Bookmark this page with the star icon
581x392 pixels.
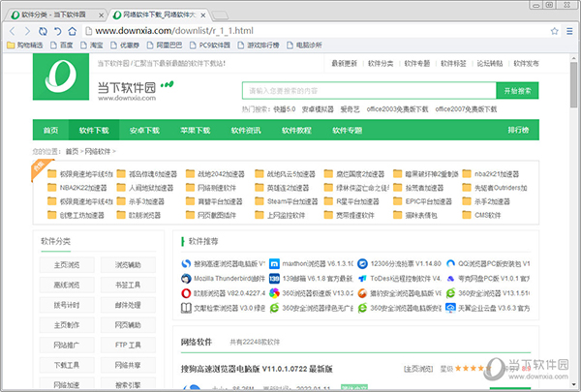[554, 31]
